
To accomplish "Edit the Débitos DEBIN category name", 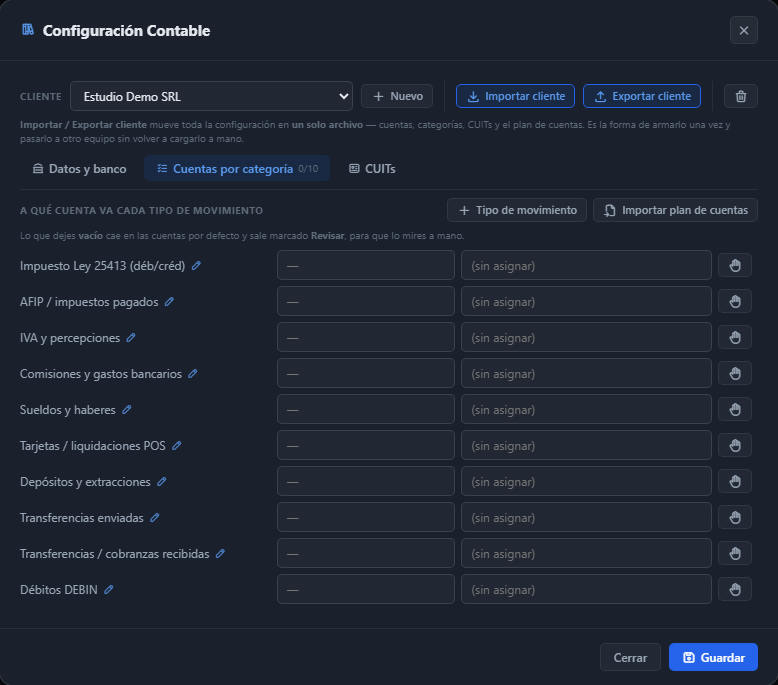I will pos(109,590).
